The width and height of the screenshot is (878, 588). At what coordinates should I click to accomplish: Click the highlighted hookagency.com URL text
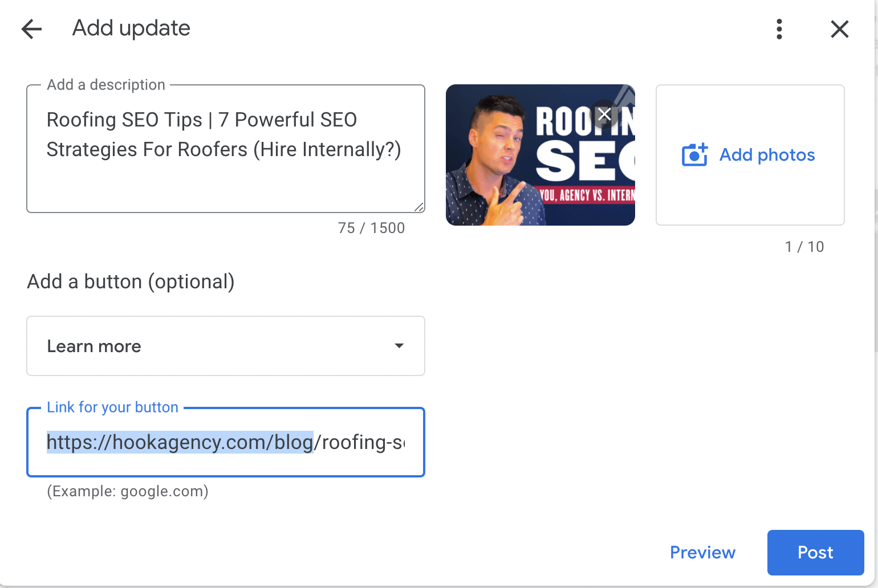pyautogui.click(x=180, y=443)
